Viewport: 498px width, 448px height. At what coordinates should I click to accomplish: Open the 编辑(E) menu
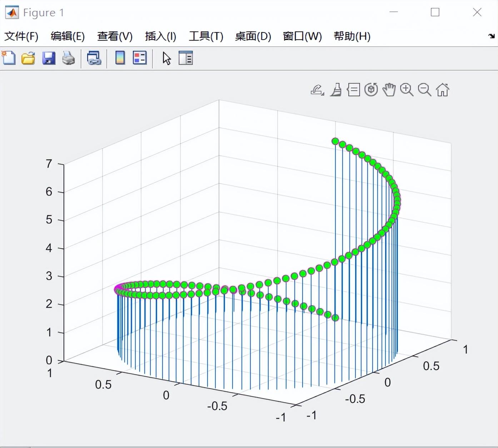(68, 36)
